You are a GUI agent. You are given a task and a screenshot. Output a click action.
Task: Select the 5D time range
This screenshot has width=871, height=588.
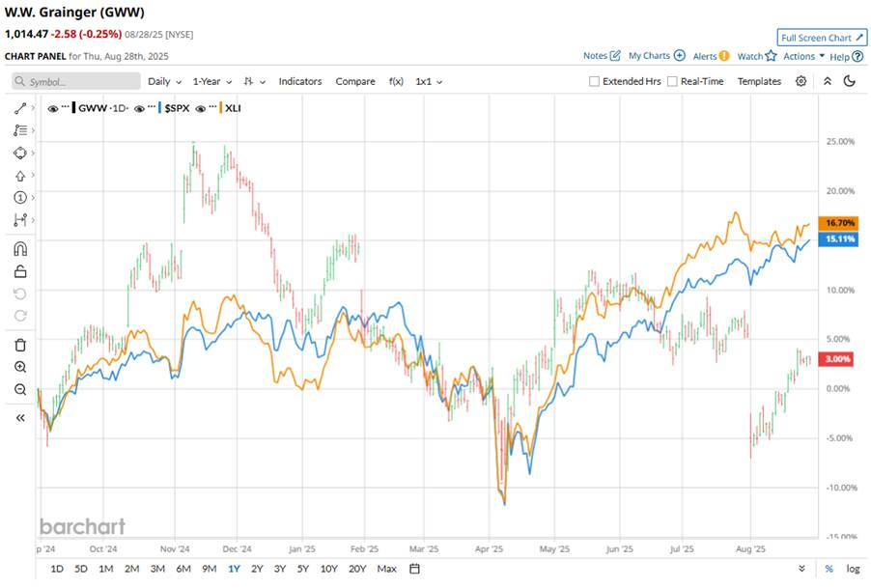pos(81,569)
